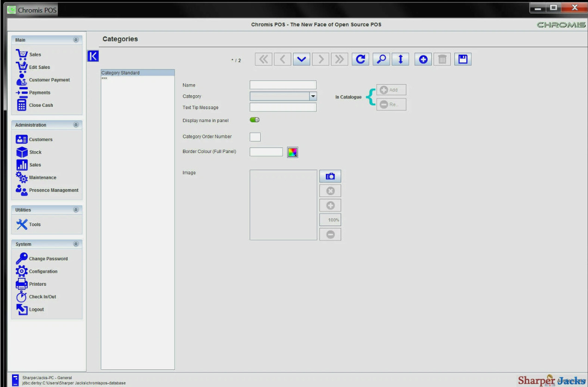Click the Border Colour text field
The image size is (588, 387).
pyautogui.click(x=266, y=152)
